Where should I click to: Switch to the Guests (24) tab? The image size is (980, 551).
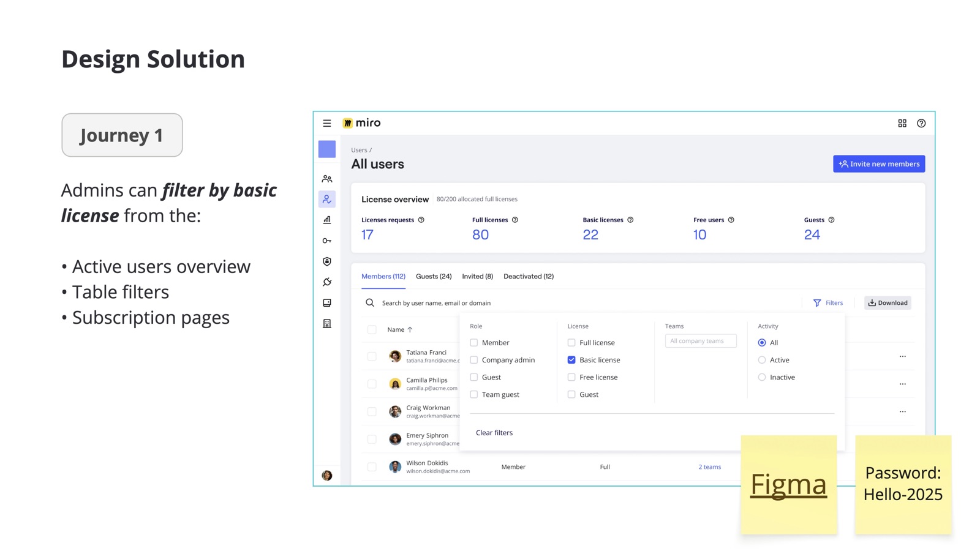click(x=434, y=276)
